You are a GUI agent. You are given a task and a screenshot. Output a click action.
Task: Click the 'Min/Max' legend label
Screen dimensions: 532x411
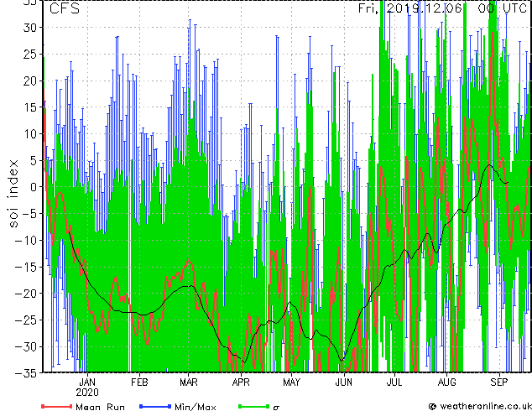(195, 407)
